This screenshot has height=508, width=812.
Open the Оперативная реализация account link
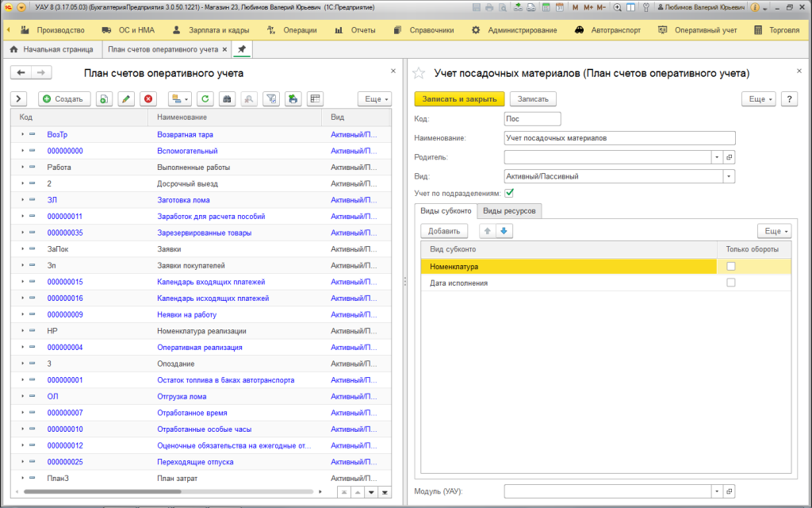[x=199, y=348]
